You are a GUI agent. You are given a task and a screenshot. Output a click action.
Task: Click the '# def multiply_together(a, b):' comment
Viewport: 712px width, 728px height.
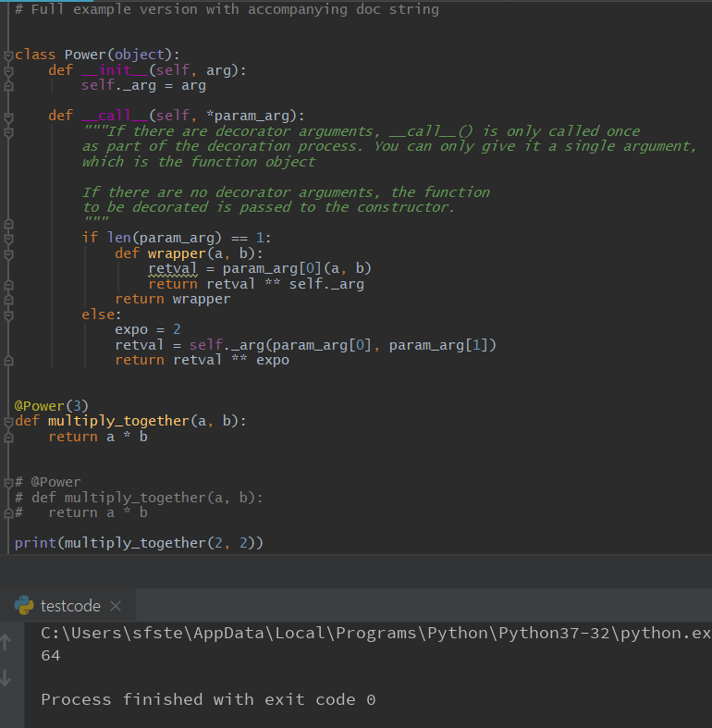click(x=140, y=498)
